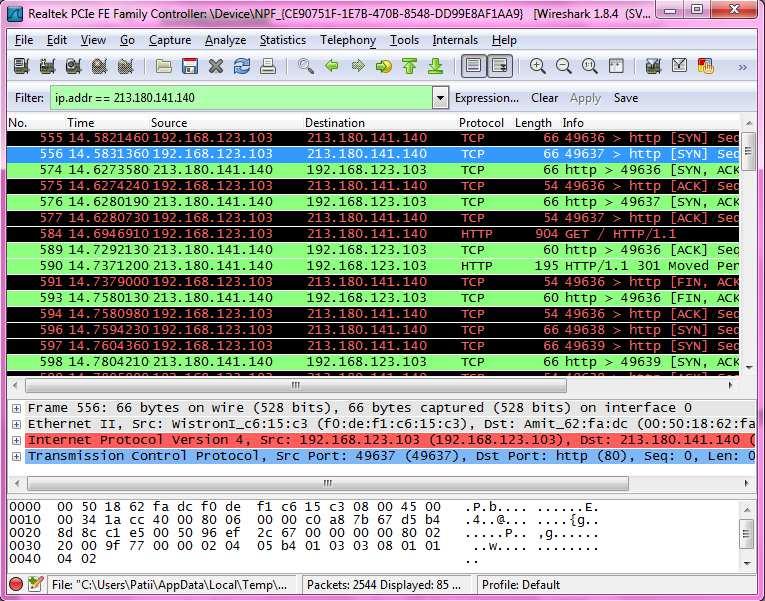Zoom out packet text
Screen dimensions: 765x601
(x=564, y=66)
